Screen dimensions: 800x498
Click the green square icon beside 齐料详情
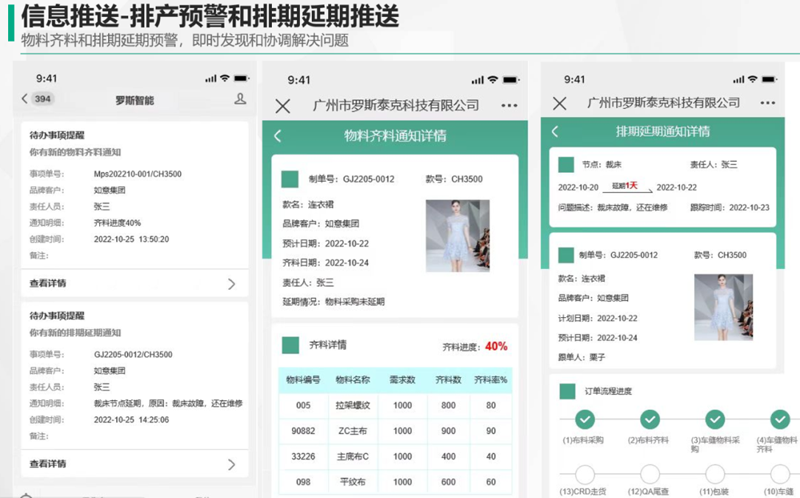[x=290, y=345]
